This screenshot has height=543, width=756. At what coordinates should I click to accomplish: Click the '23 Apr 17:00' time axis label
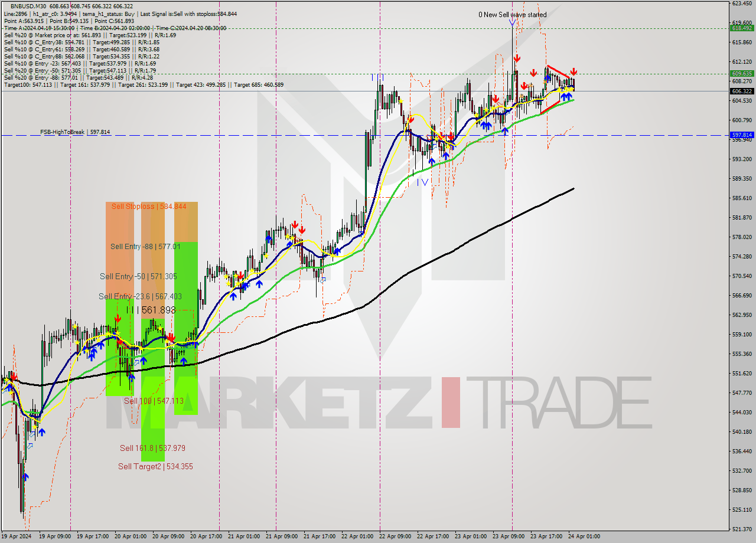(546, 537)
